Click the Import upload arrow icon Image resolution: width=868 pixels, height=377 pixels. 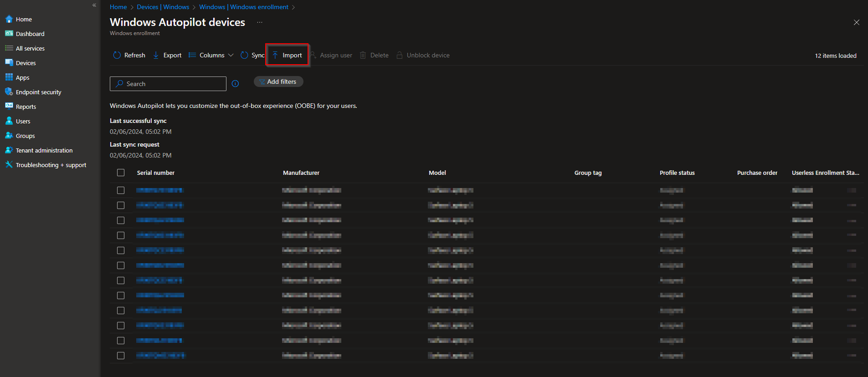[275, 55]
